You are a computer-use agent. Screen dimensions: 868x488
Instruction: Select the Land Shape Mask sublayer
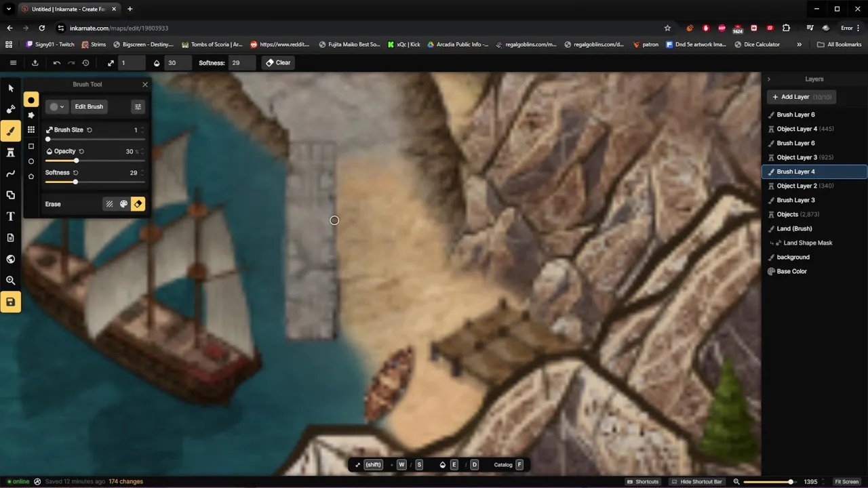pyautogui.click(x=814, y=243)
